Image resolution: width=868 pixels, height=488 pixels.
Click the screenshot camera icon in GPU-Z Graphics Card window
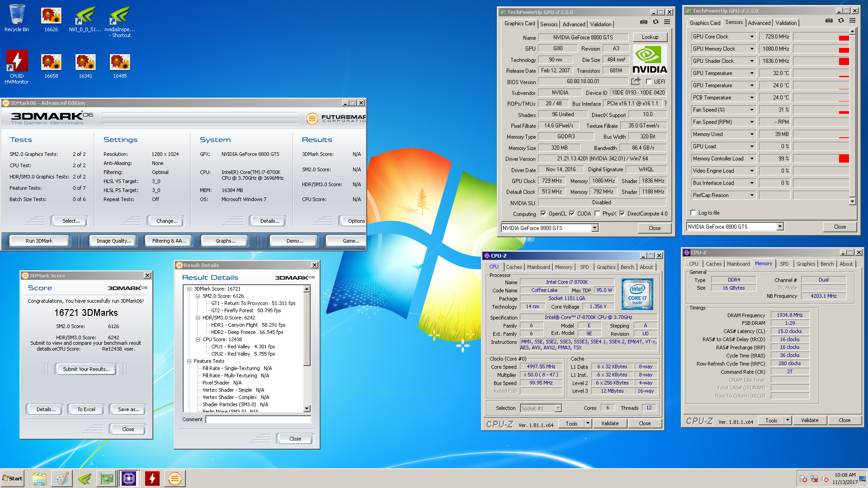pos(644,22)
